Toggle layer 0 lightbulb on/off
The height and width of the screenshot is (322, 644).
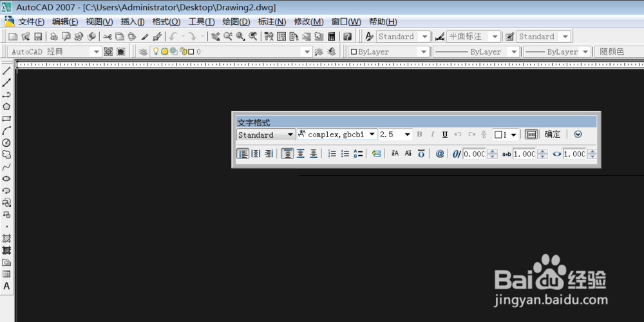pos(156,52)
